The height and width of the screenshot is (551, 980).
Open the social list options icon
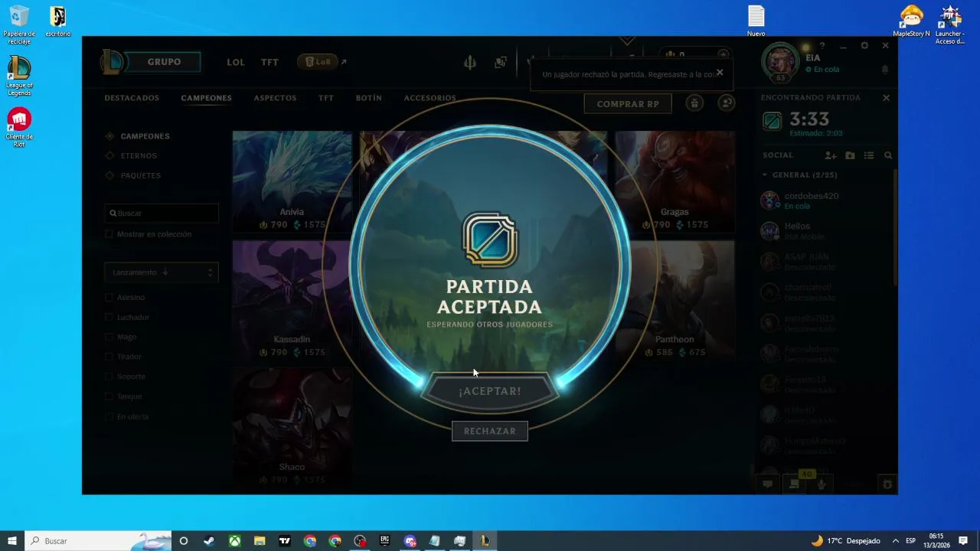[869, 155]
